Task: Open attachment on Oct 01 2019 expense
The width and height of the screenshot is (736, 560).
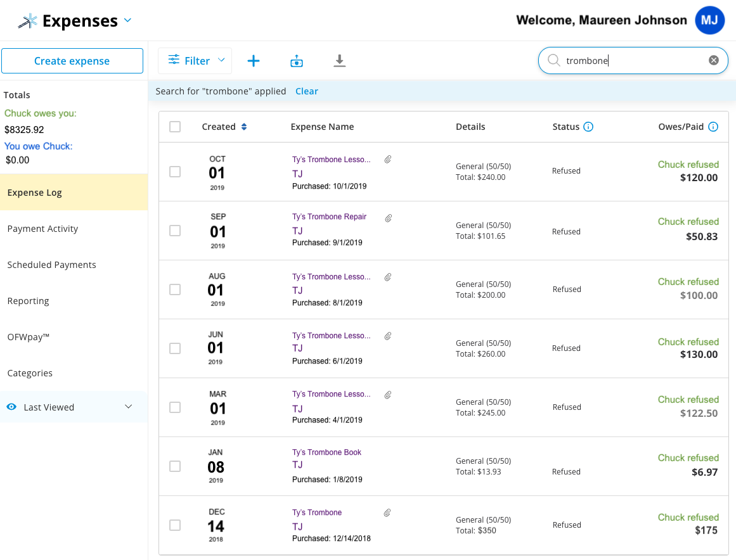Action: [x=388, y=160]
